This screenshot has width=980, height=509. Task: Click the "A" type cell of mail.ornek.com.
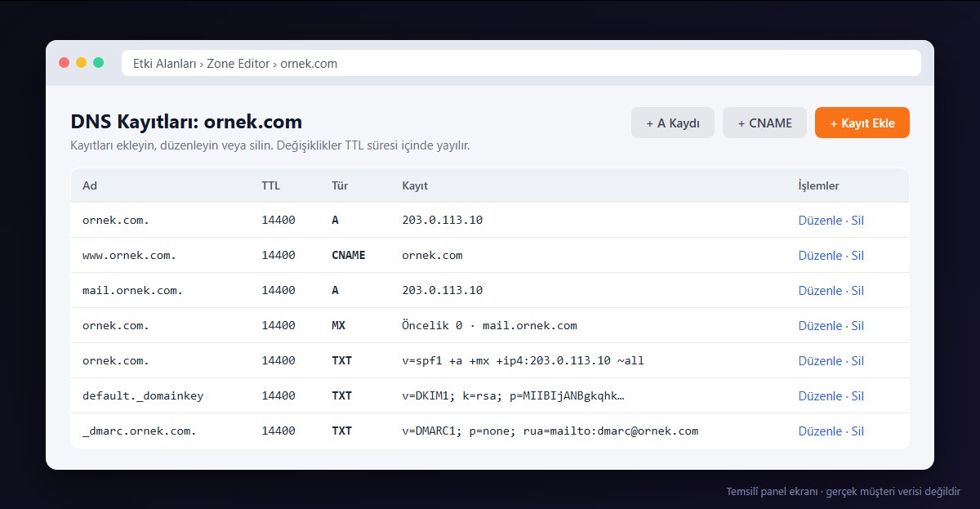(x=335, y=291)
